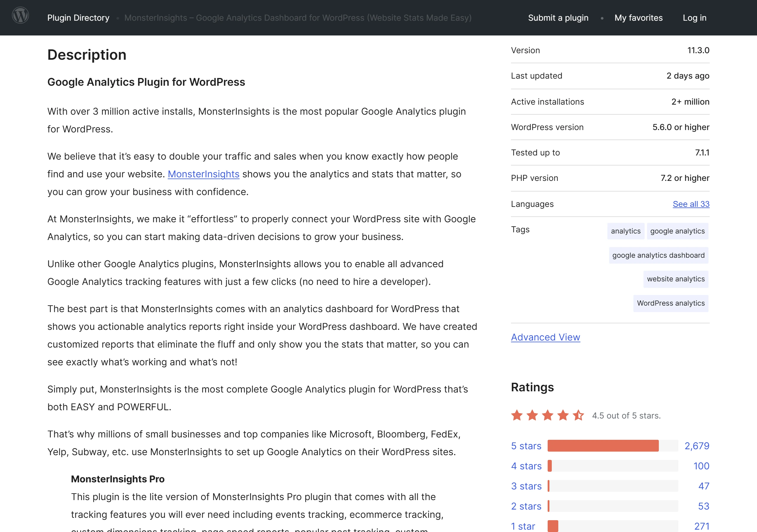Select the google analytics tag
Image resolution: width=757 pixels, height=532 pixels.
click(x=677, y=231)
